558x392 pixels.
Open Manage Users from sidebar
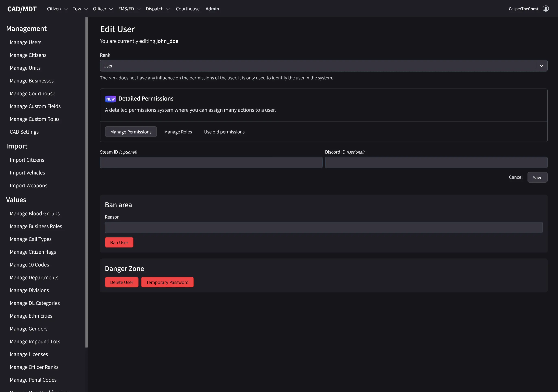[x=25, y=42]
